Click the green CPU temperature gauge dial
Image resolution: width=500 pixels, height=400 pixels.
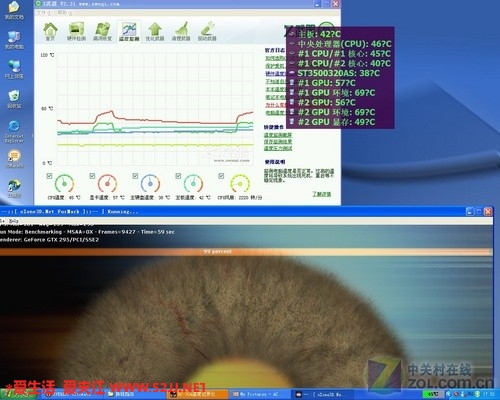click(64, 183)
